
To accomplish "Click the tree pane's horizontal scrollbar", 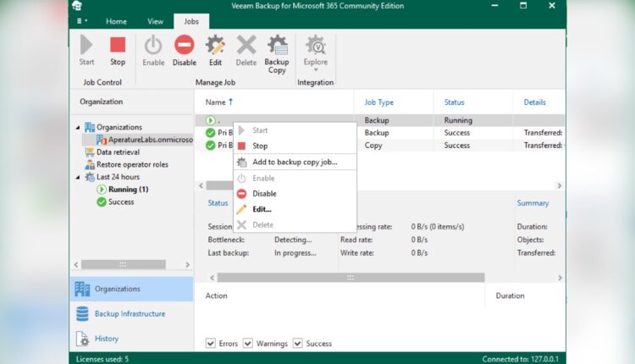I will tap(123, 264).
